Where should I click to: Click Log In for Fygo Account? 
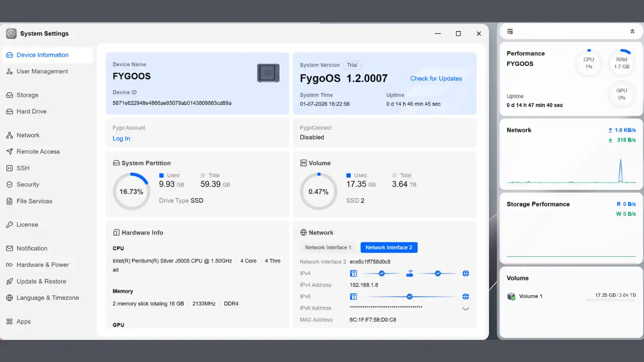tap(121, 139)
